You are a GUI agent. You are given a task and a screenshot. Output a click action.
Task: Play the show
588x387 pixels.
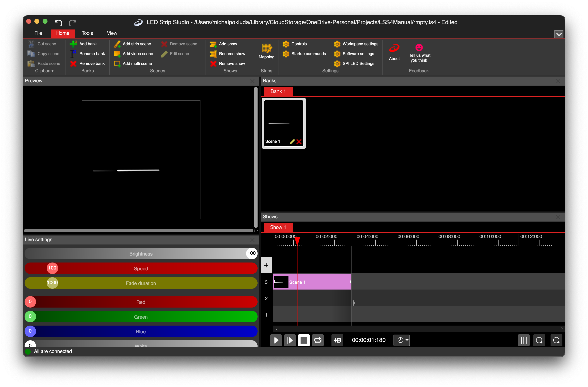click(x=276, y=340)
